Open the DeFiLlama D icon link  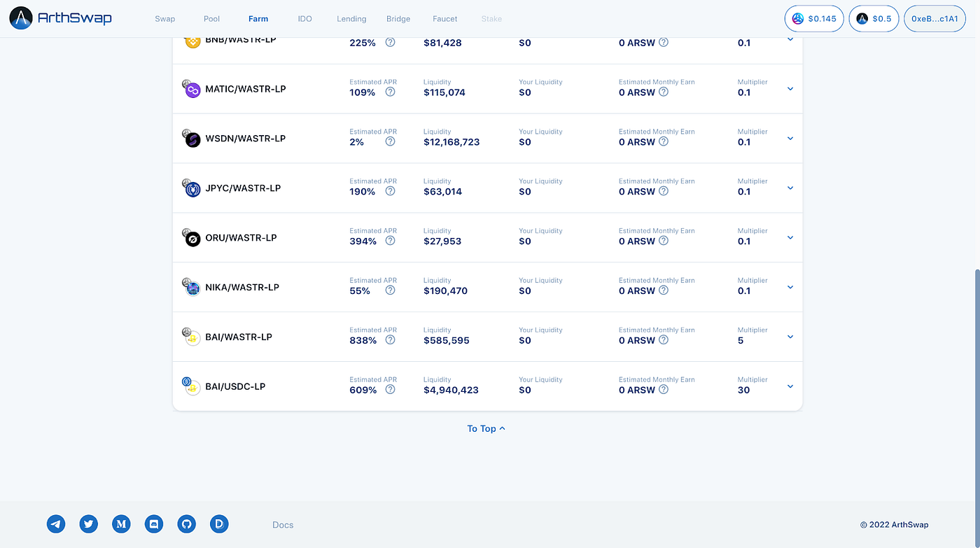coord(219,524)
